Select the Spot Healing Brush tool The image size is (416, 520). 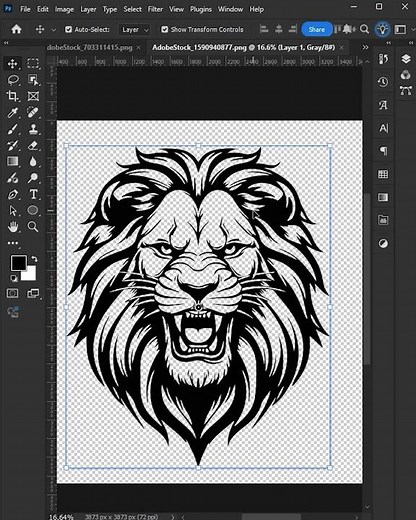33,112
